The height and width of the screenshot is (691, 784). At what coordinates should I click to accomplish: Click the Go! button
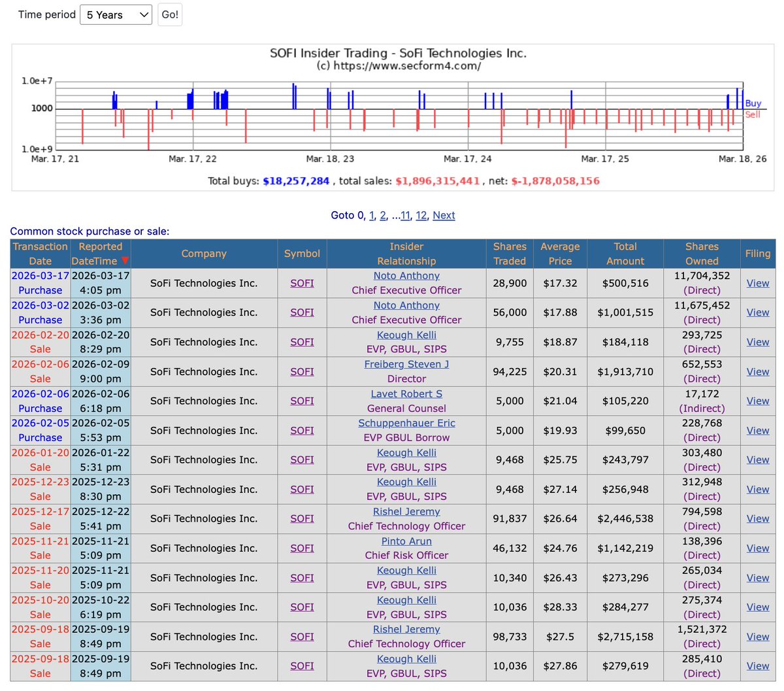point(170,14)
